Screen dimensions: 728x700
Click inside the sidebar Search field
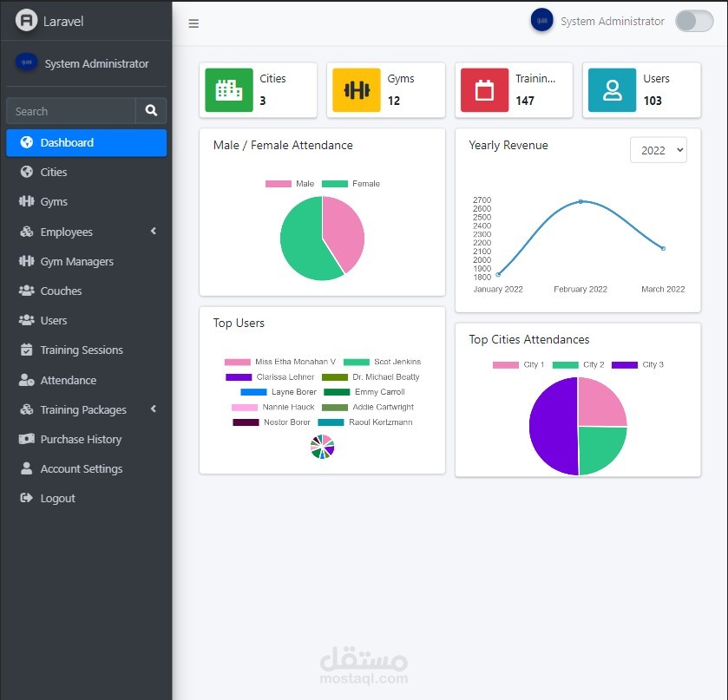click(71, 111)
